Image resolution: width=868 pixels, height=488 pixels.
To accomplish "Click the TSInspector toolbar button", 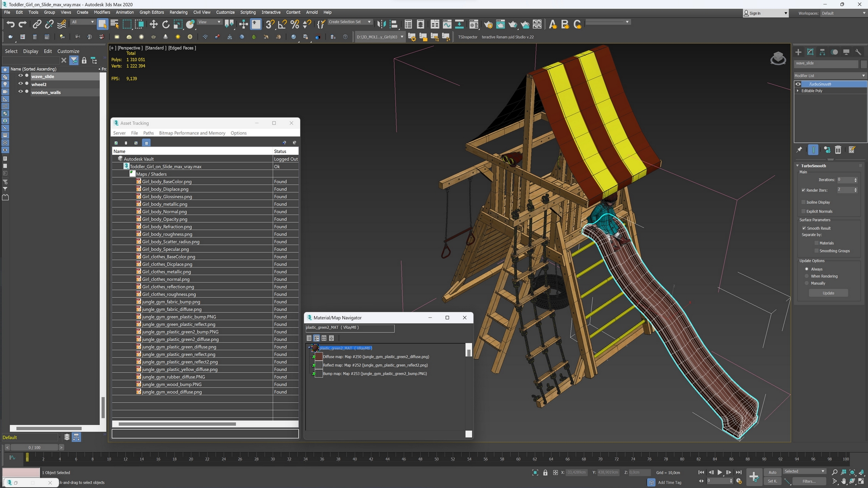I will [467, 37].
